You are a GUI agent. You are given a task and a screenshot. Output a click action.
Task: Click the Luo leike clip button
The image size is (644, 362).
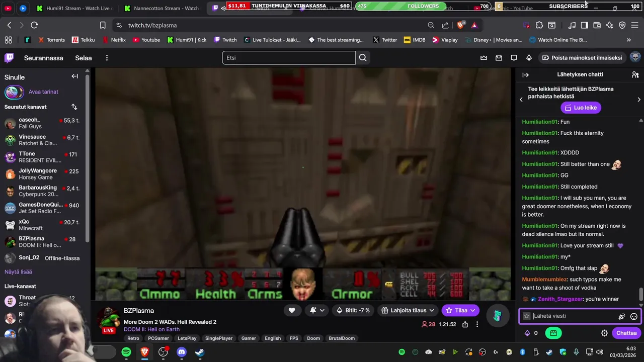tap(581, 108)
